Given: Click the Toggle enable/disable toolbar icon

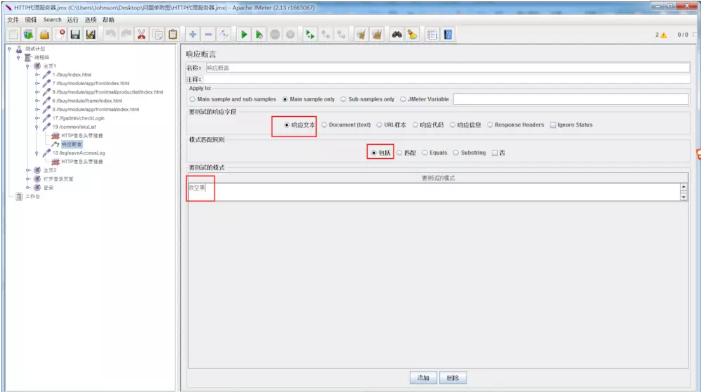Looking at the screenshot, I should 224,34.
